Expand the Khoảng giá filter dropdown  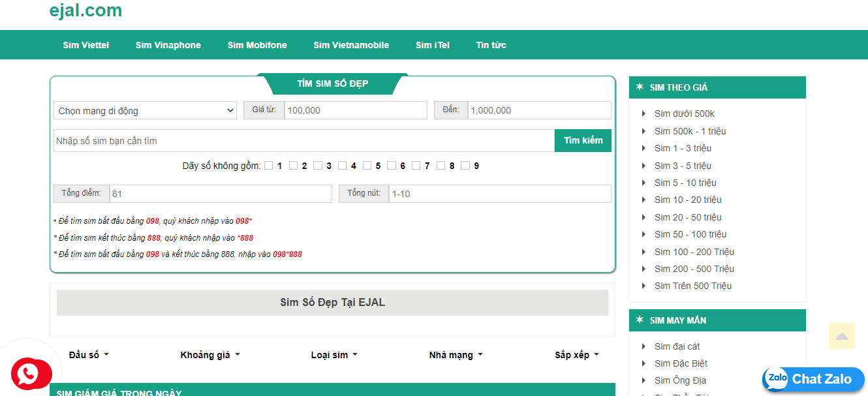pyautogui.click(x=210, y=355)
